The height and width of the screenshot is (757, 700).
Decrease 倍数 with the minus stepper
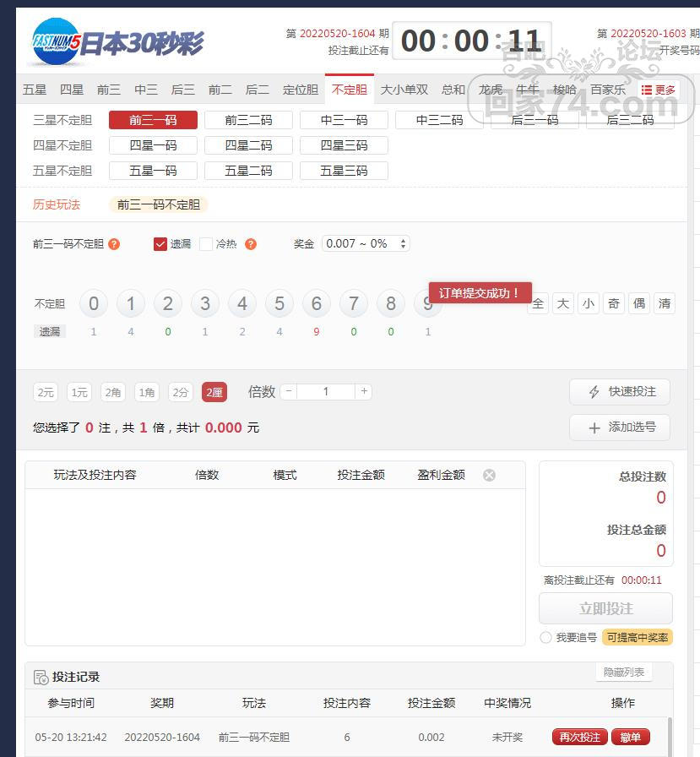[289, 392]
